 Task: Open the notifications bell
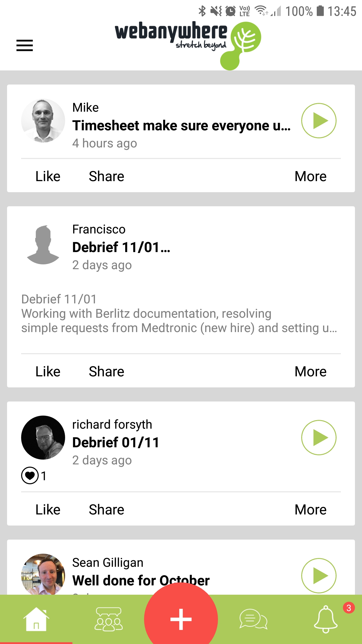(326, 619)
